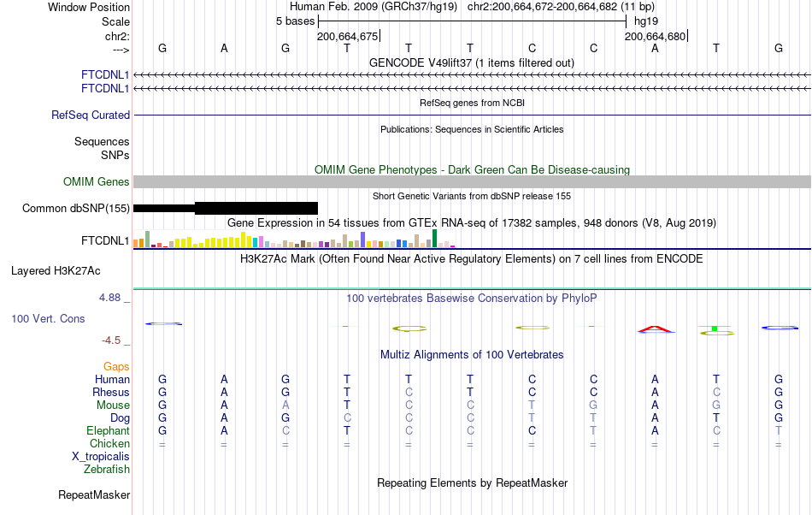Click Human Feb. 2009 (GRCh37/hg19) assembly text

pyautogui.click(x=374, y=7)
